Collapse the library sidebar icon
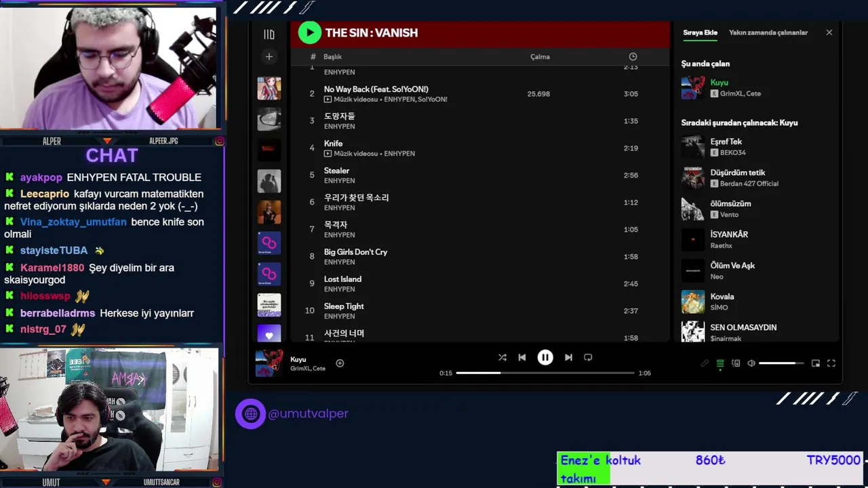This screenshot has height=488, width=868. coord(269,34)
